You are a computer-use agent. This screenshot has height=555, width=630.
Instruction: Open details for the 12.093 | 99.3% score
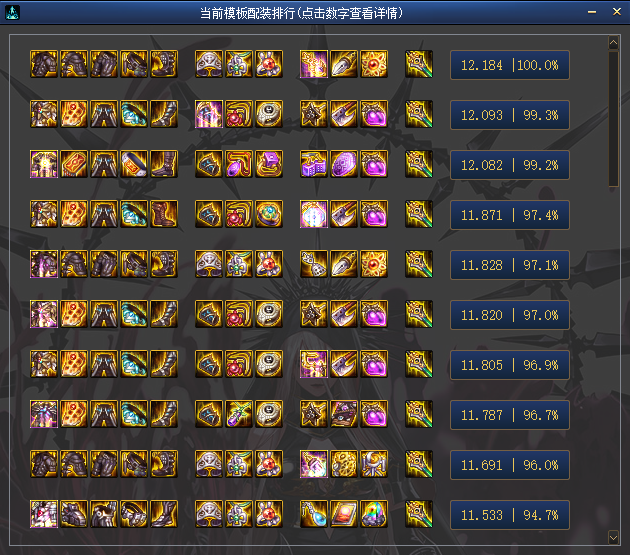pyautogui.click(x=509, y=115)
